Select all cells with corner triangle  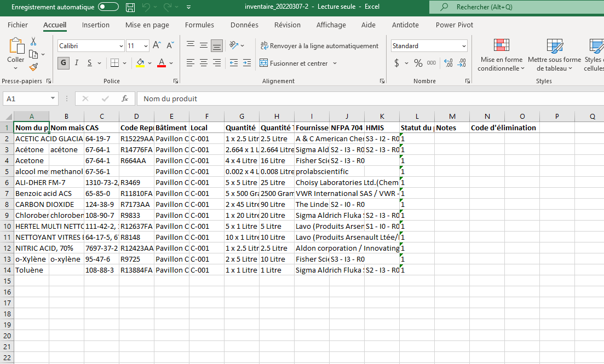click(7, 117)
